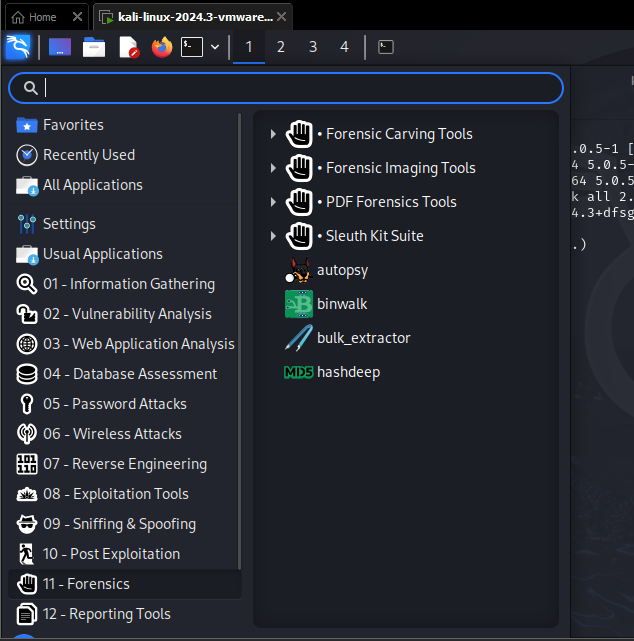Click the Password Attacks key icon

pyautogui.click(x=27, y=404)
